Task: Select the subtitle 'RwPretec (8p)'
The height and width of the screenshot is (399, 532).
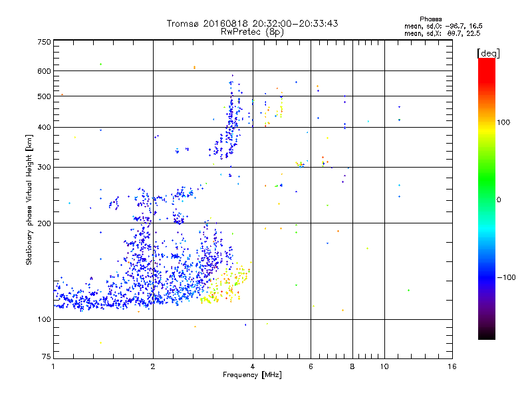Action: (252, 32)
